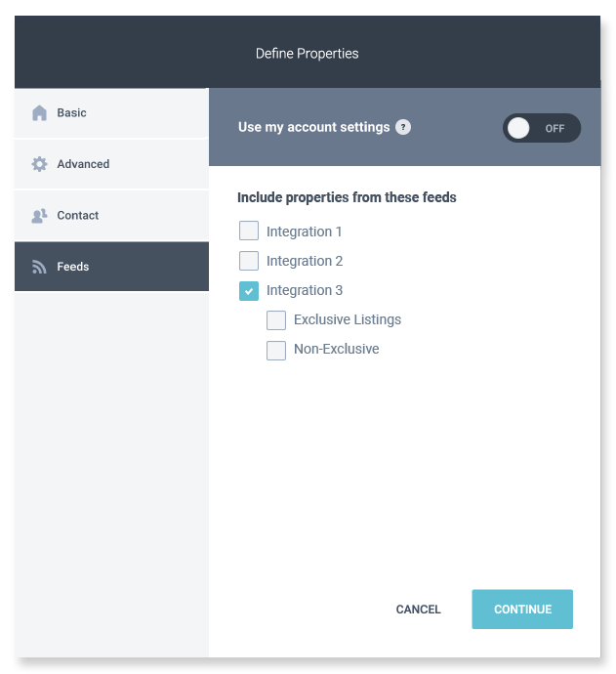The width and height of the screenshot is (616, 674).
Task: Switch to the Advanced tab
Action: (111, 164)
